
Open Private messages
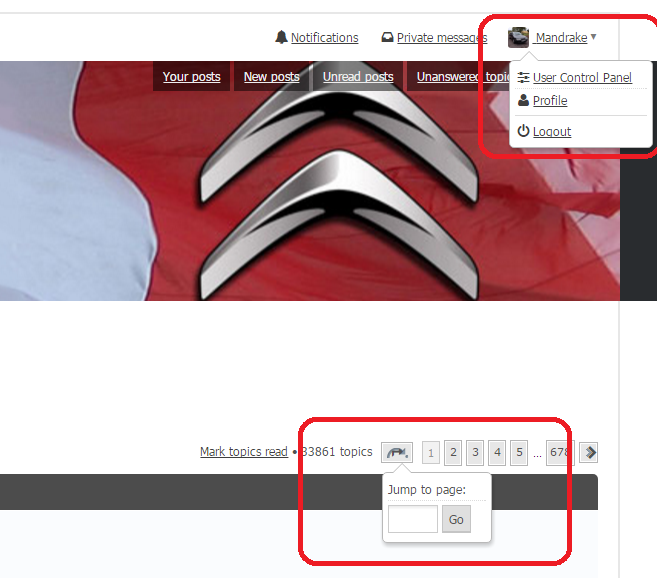click(442, 38)
